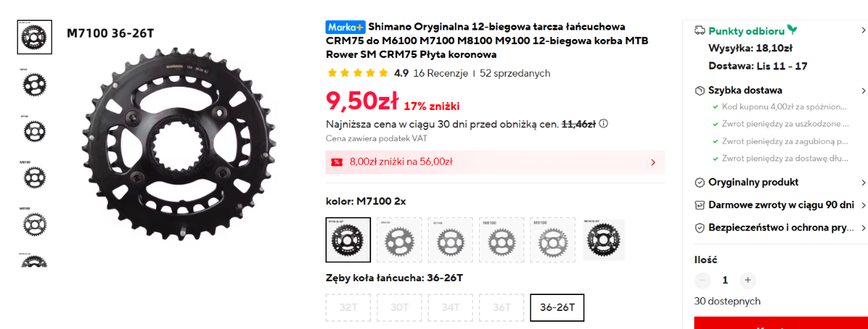Click the free returns box icon
Viewport: 868px width, 329px height.
pyautogui.click(x=699, y=205)
